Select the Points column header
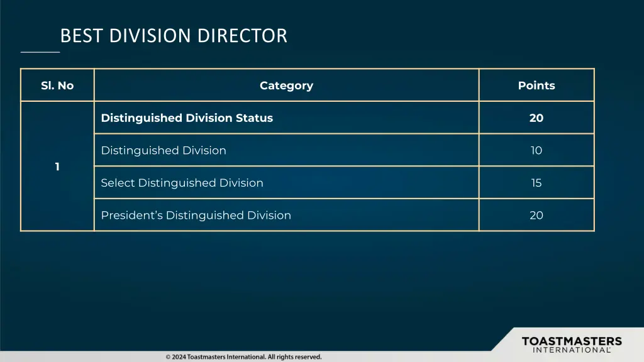Image resolution: width=644 pixels, height=362 pixels. click(x=536, y=85)
